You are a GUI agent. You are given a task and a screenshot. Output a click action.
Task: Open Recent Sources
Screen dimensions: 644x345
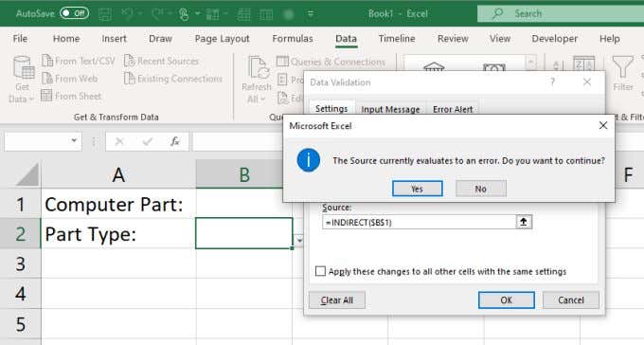point(161,61)
